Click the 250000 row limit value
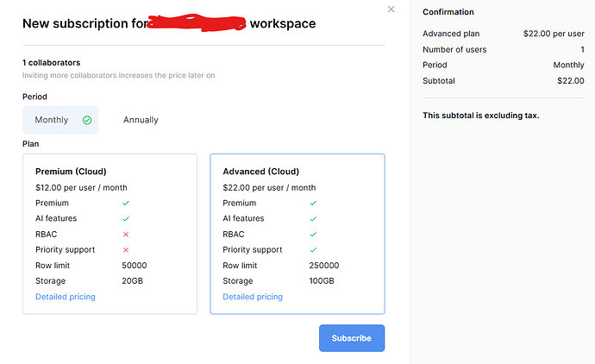This screenshot has height=364, width=595. point(323,266)
